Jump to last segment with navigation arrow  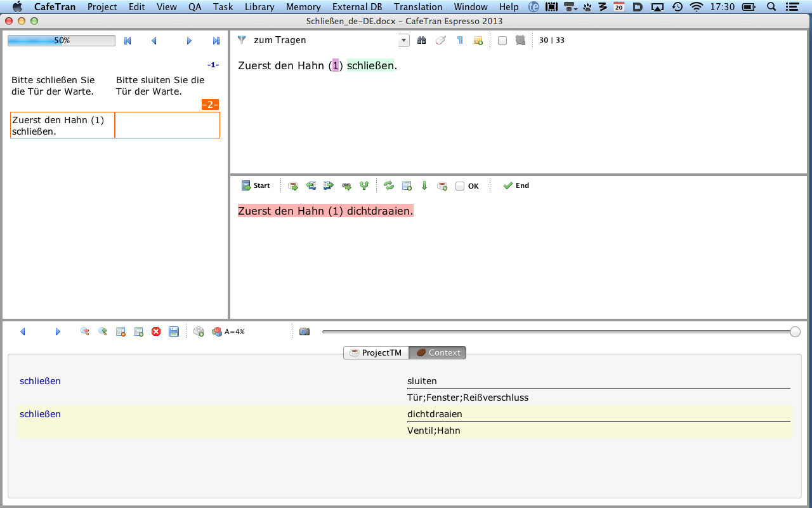coord(216,41)
